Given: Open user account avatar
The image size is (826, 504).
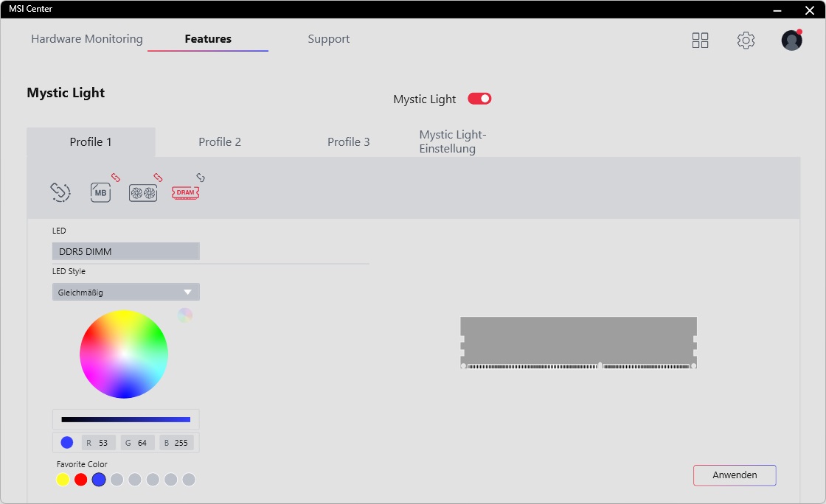Looking at the screenshot, I should pyautogui.click(x=791, y=40).
